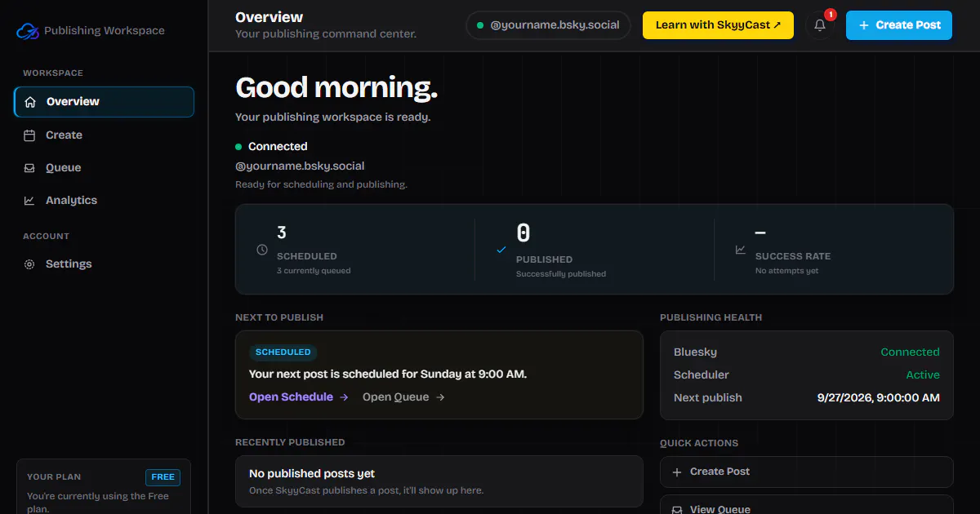
Task: Click the Scheduler Active status text
Action: click(923, 375)
